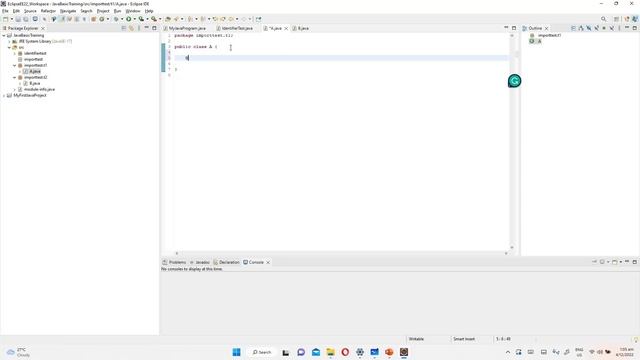
Task: Click the Open Perspective icon
Action: [x=616, y=19]
